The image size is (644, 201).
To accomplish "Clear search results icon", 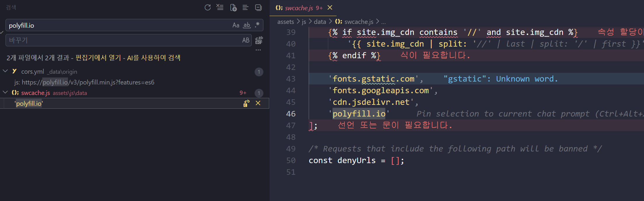I will pyautogui.click(x=220, y=7).
